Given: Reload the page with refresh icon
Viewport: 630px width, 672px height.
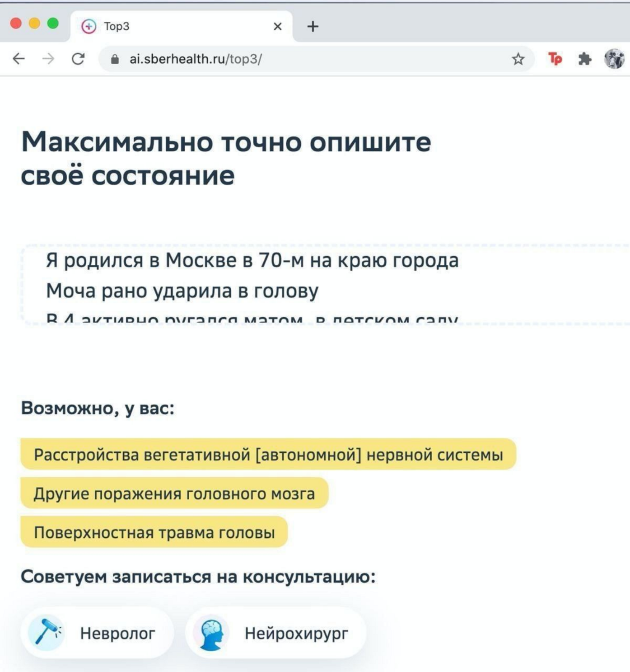Looking at the screenshot, I should coord(78,59).
